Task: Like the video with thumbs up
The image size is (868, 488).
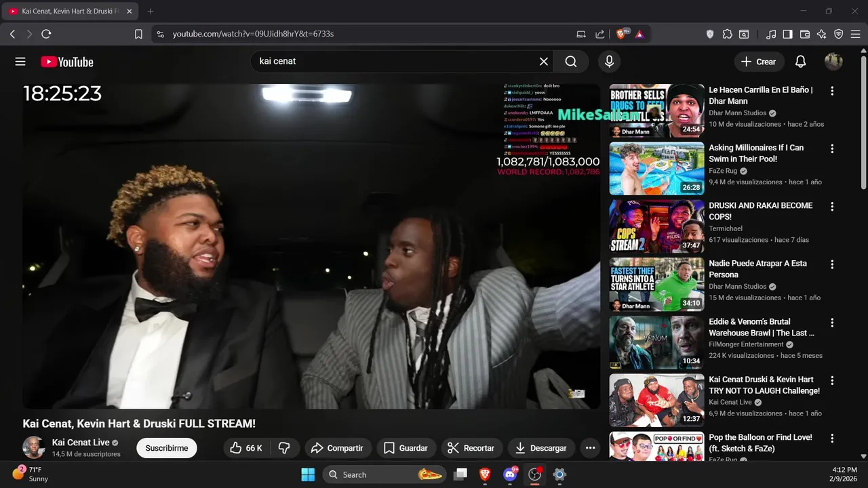Action: [246, 448]
